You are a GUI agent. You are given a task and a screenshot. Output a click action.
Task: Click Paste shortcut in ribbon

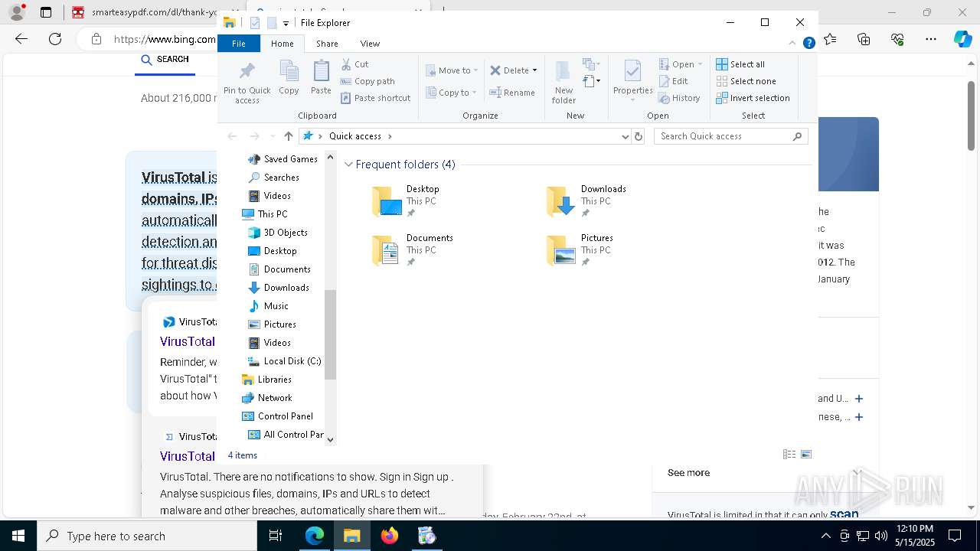pos(375,98)
